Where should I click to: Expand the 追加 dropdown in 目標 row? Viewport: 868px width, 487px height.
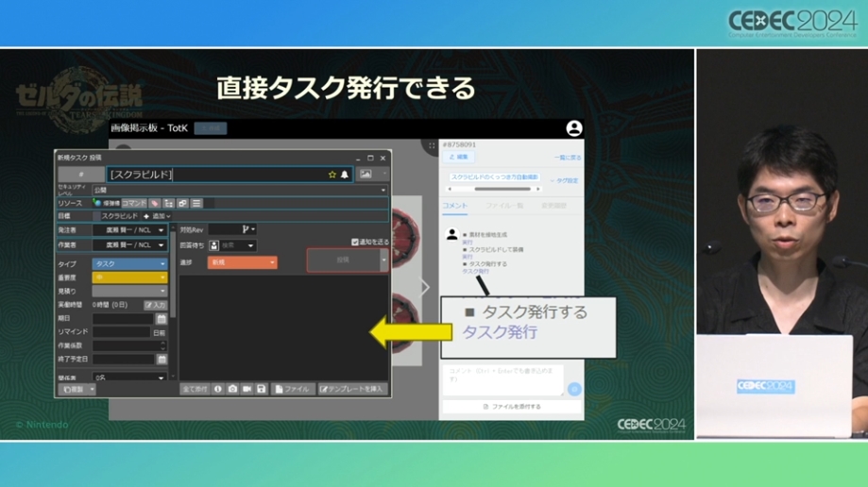pos(157,216)
